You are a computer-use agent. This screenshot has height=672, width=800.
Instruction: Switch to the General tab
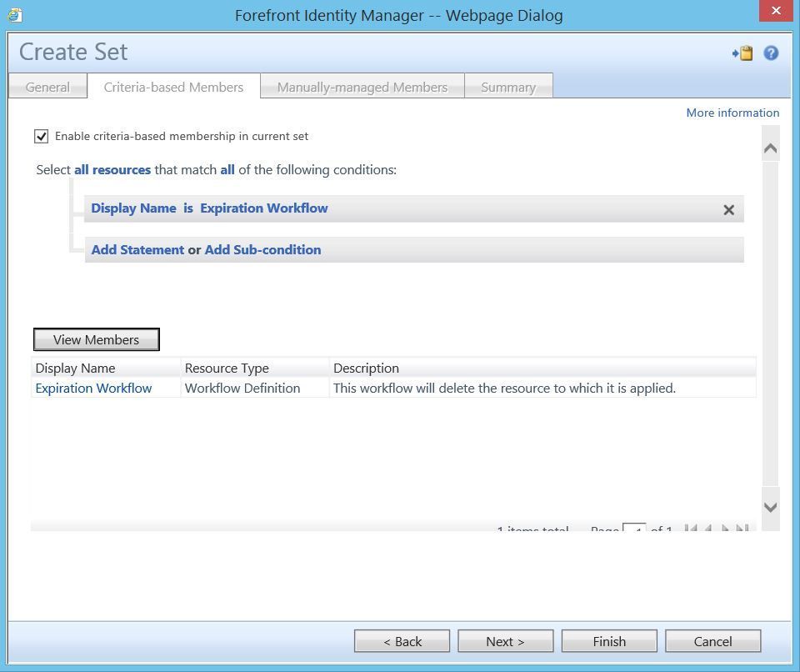tap(47, 87)
